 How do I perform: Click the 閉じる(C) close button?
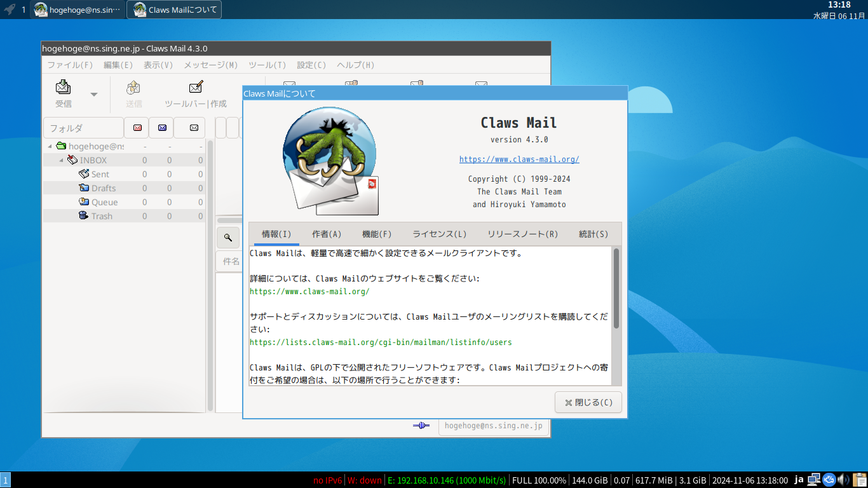click(x=588, y=402)
